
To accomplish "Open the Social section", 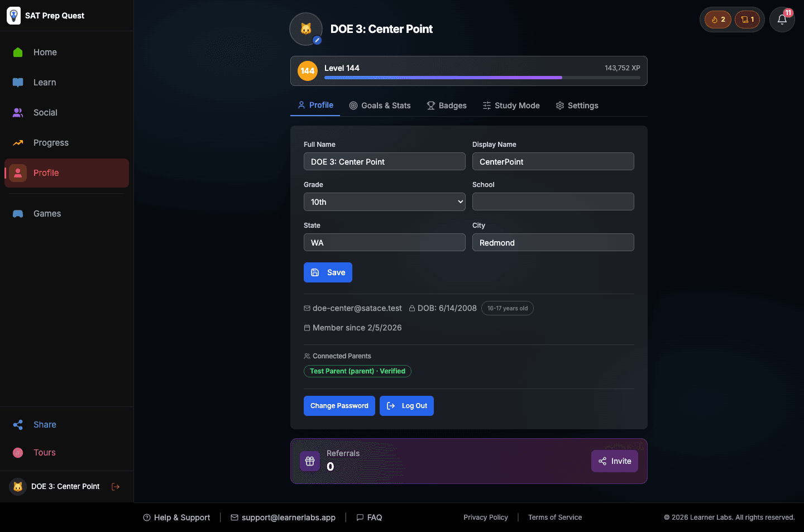I will (45, 112).
